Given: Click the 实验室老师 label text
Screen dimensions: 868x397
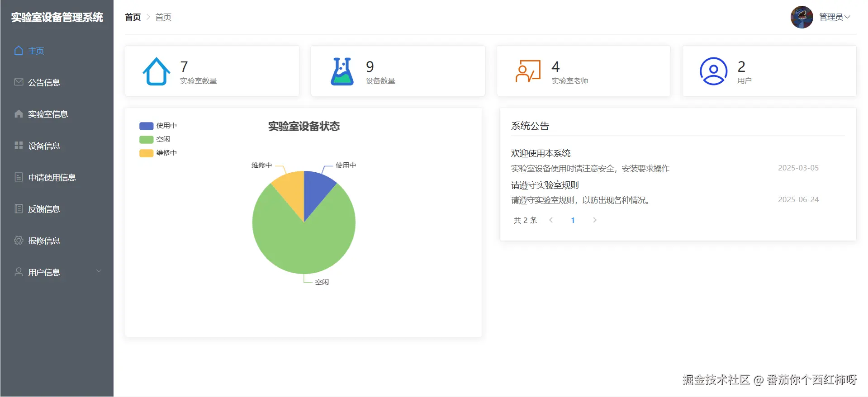Looking at the screenshot, I should click(x=569, y=81).
